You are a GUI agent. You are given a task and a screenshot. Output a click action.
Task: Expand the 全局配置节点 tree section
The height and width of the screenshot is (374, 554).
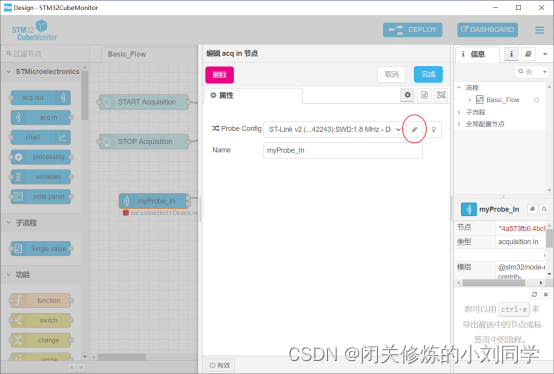click(x=459, y=124)
